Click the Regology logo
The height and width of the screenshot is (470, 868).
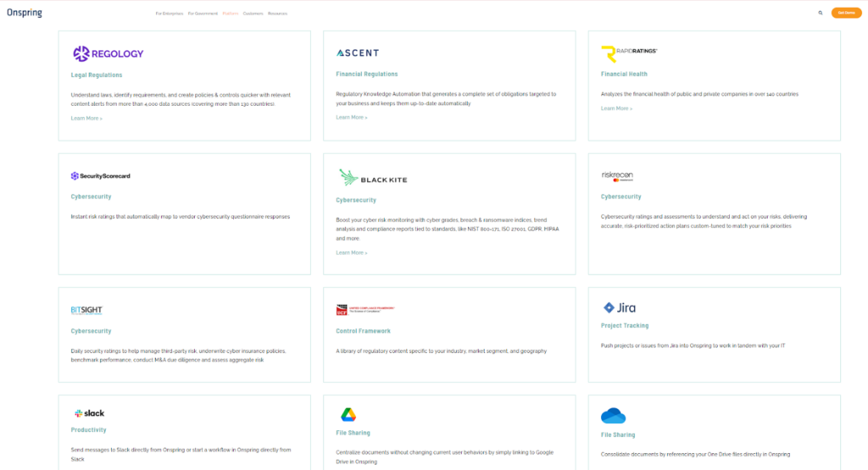(108, 53)
